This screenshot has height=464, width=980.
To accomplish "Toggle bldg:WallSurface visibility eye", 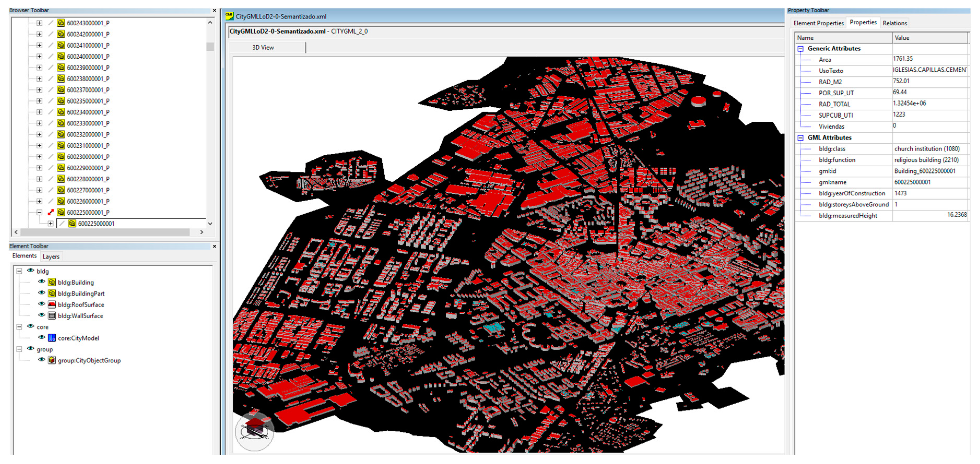I will (x=42, y=315).
